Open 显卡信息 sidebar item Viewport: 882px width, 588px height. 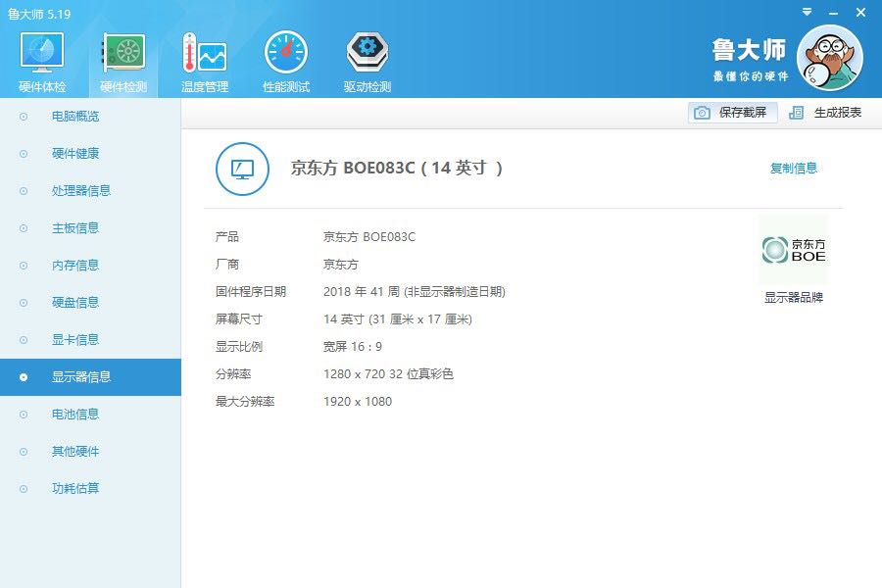click(x=90, y=339)
